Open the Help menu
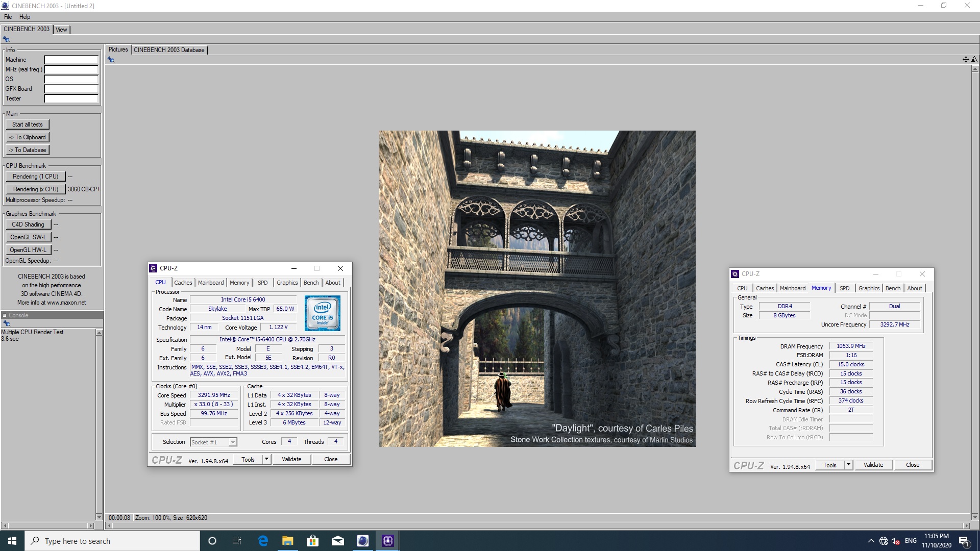Viewport: 980px width, 551px height. 24,17
